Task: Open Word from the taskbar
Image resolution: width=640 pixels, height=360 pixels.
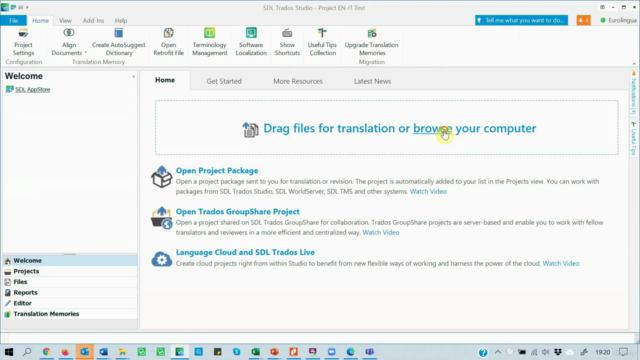Action: tap(103, 352)
